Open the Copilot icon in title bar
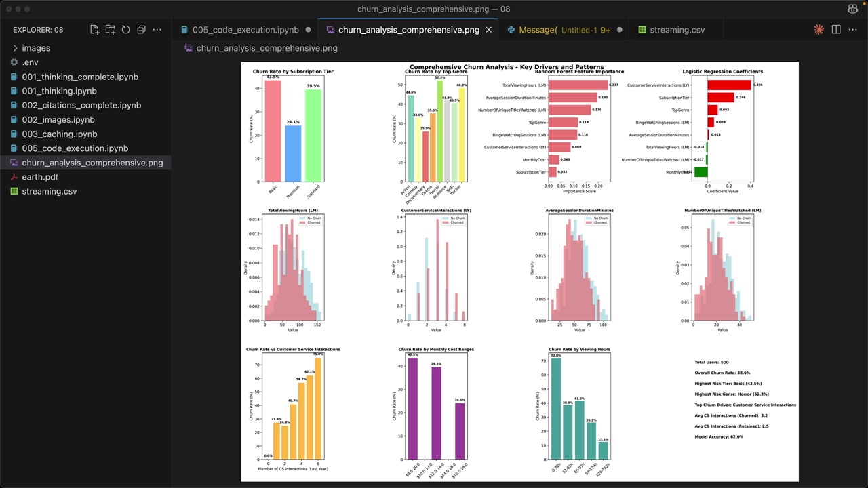Screen dimensions: 868x488 [x=852, y=9]
